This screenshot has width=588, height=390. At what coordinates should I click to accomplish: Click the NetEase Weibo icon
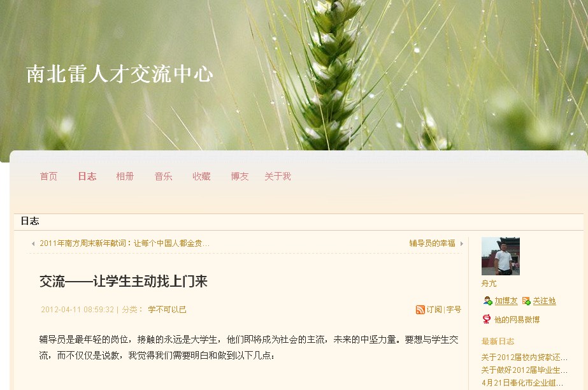[x=486, y=319]
